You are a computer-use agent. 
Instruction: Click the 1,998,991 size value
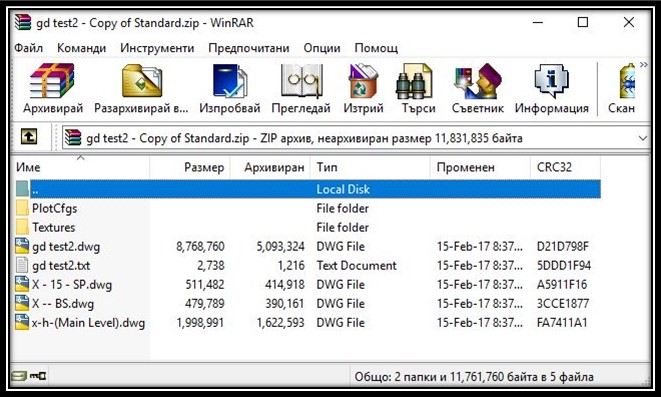click(200, 322)
